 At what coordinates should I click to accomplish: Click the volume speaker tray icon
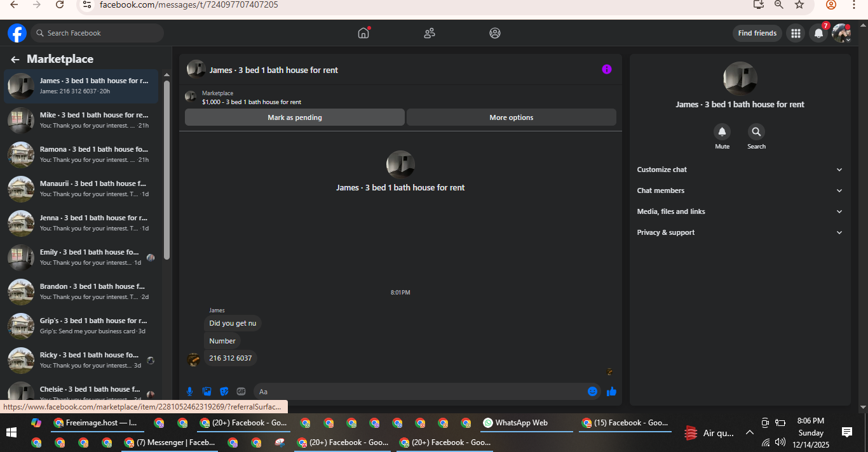coord(780,442)
